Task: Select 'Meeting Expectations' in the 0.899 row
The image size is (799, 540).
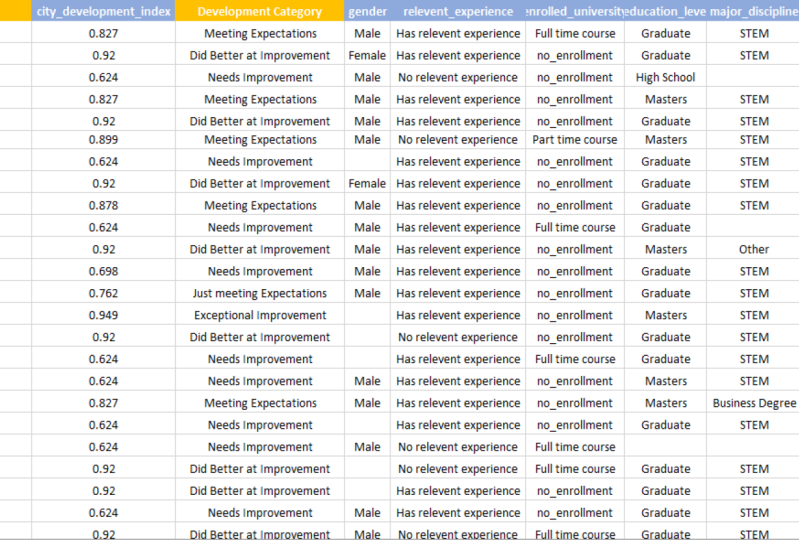Action: (260, 140)
